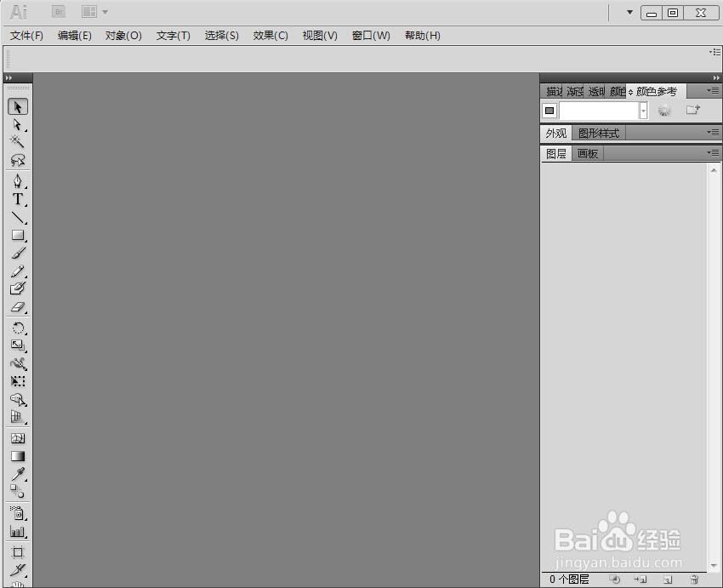
Task: Save color group to Swatches button
Action: 693,110
